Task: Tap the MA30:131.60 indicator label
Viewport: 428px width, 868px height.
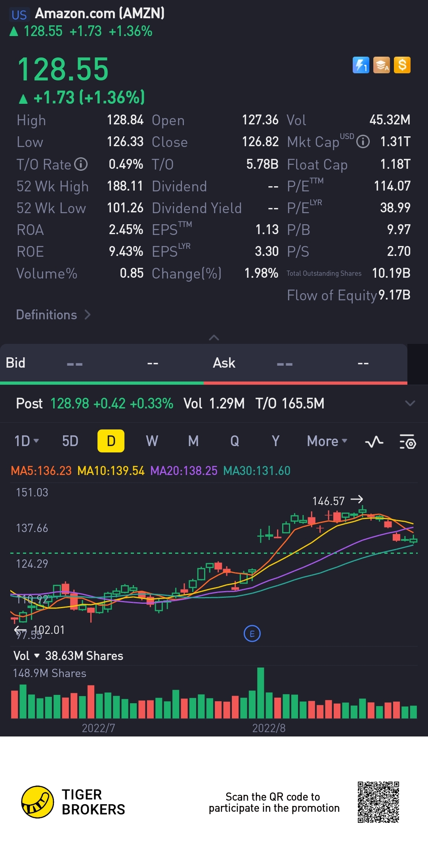Action: click(257, 471)
